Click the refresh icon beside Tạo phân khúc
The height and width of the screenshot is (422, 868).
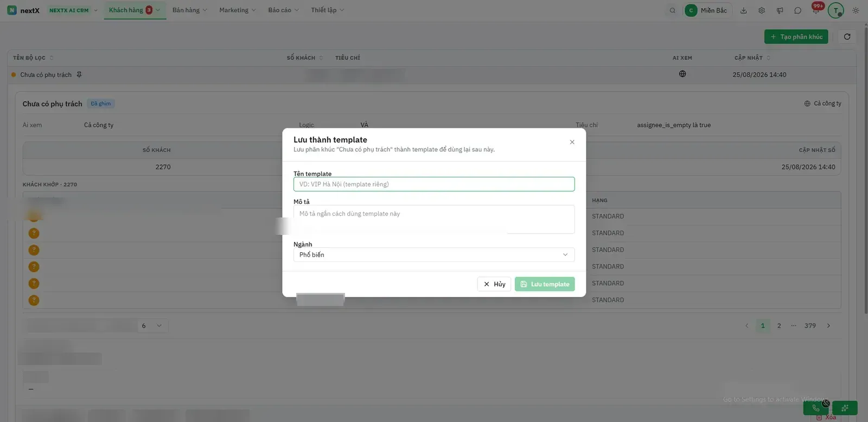847,37
